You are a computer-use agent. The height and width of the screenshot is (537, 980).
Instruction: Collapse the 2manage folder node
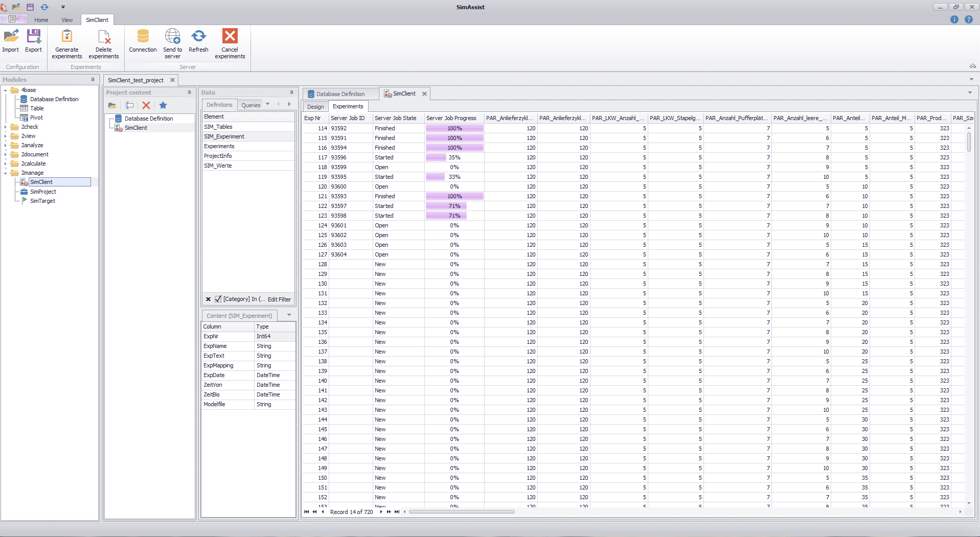[6, 173]
